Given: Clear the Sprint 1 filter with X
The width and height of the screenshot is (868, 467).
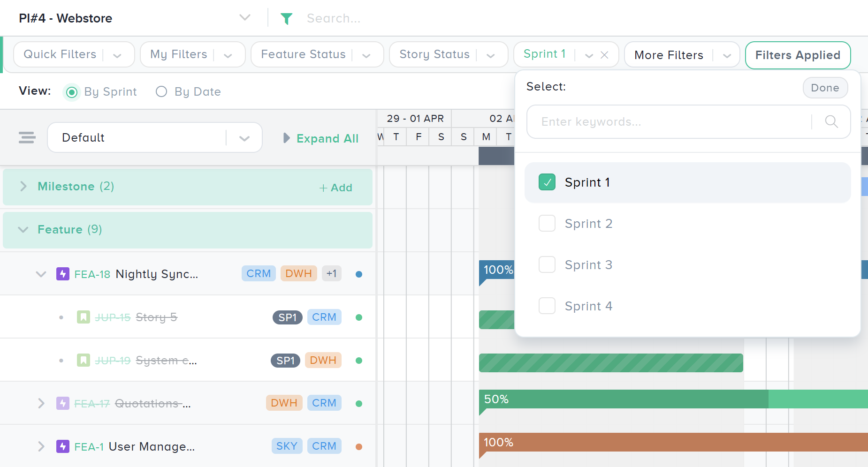Looking at the screenshot, I should pyautogui.click(x=604, y=55).
